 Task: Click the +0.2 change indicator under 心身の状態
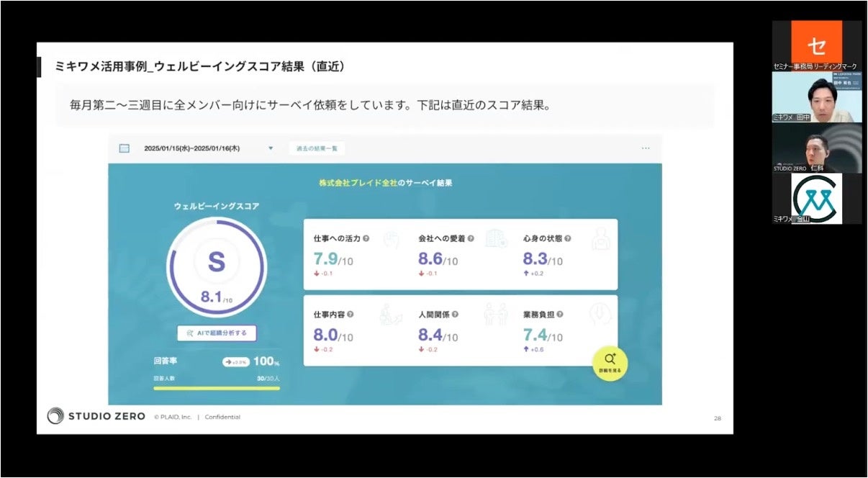[x=533, y=274]
